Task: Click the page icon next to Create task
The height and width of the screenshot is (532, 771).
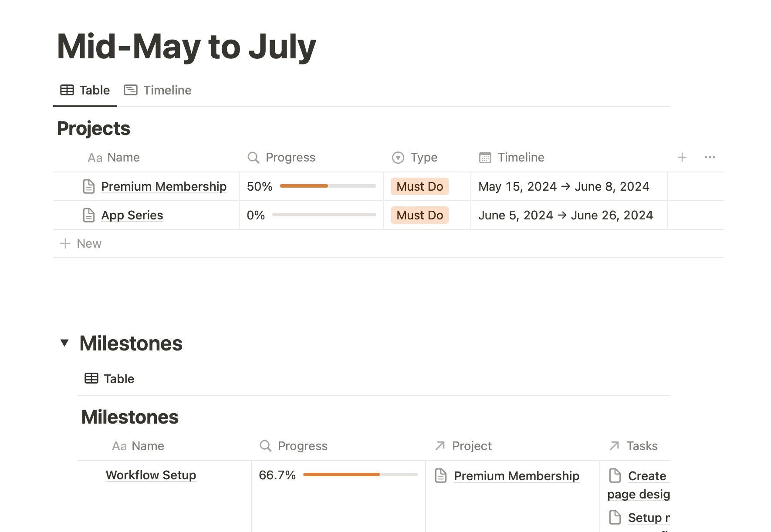Action: point(615,475)
